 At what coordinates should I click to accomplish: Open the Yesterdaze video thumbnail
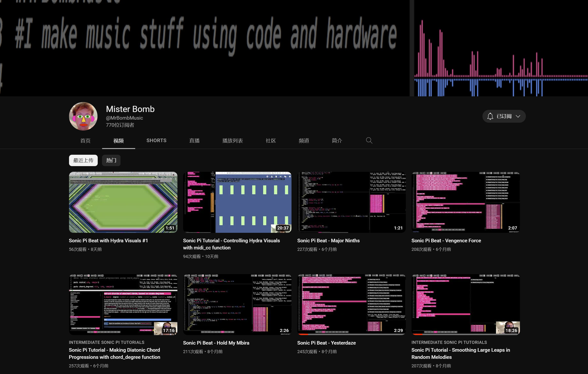351,305
